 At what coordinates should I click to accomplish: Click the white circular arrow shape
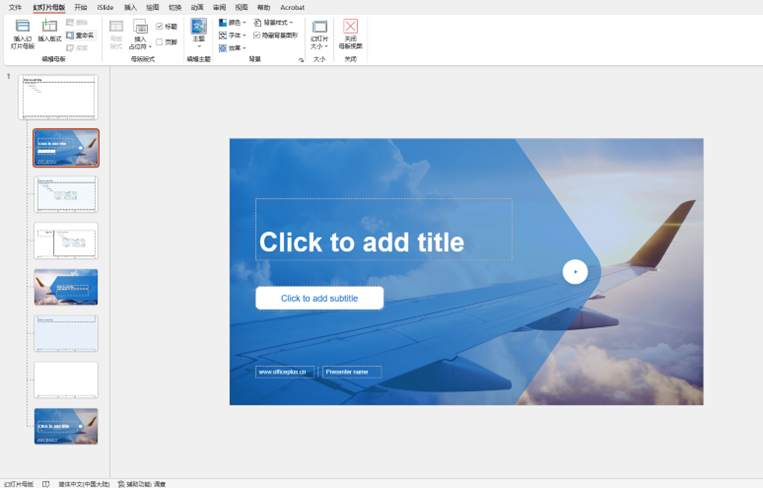click(x=575, y=272)
